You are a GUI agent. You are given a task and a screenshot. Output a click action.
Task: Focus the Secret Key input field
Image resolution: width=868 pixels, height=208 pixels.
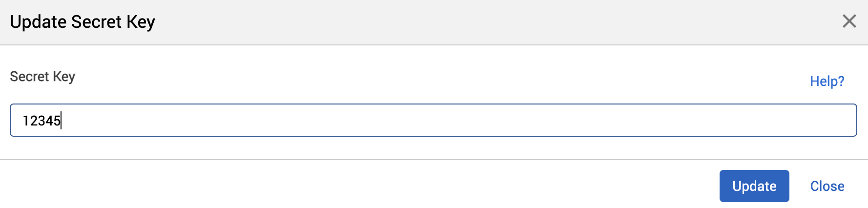433,120
